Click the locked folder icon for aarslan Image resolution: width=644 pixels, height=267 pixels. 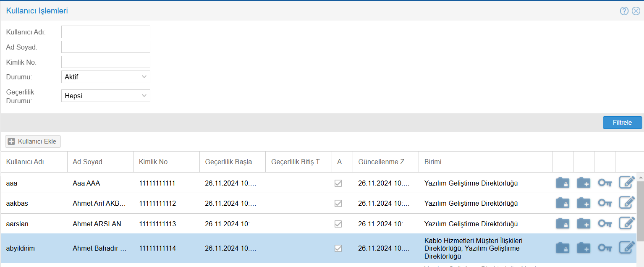click(x=562, y=224)
